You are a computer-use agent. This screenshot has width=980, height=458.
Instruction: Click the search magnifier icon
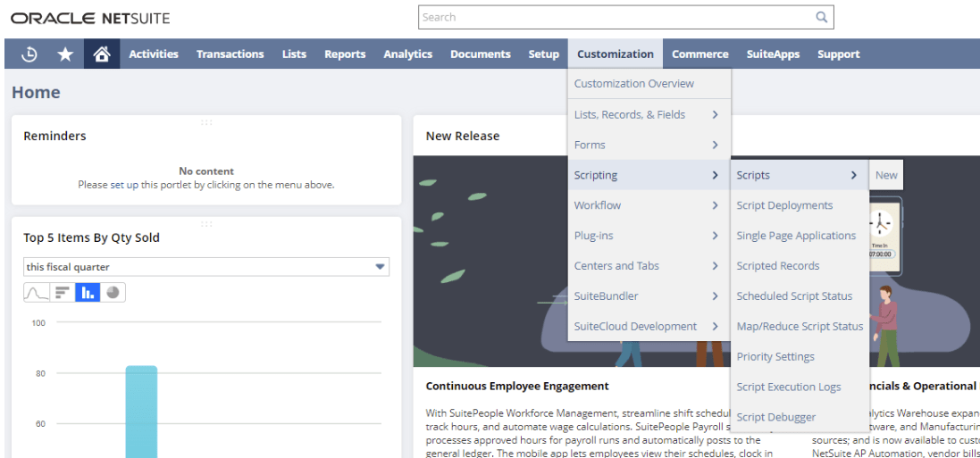(822, 18)
